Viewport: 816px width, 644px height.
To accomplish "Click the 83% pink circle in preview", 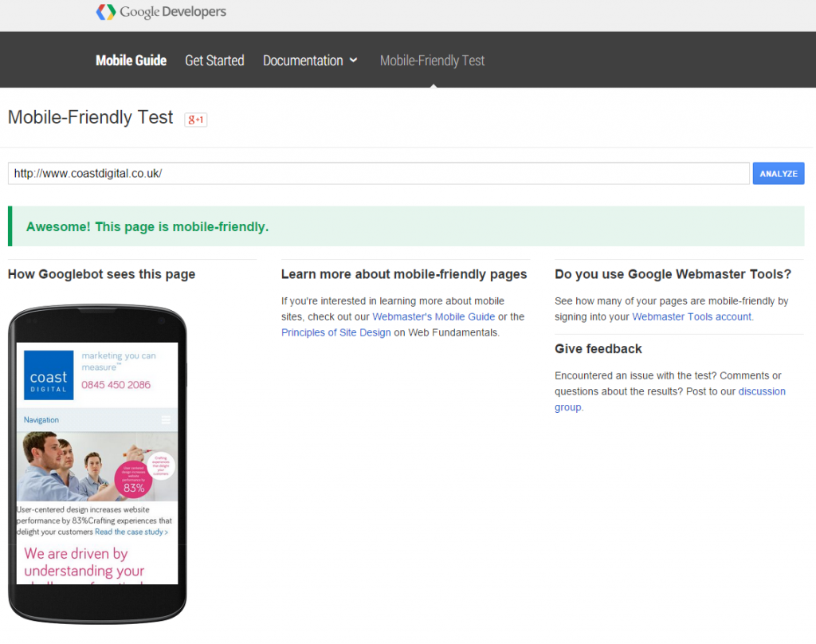I will pyautogui.click(x=133, y=479).
